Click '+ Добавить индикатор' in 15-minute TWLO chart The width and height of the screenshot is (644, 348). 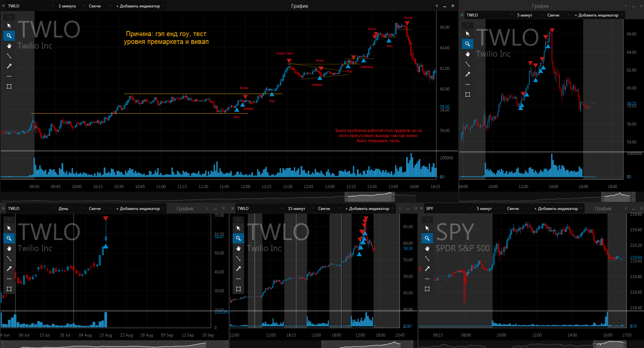click(x=369, y=209)
